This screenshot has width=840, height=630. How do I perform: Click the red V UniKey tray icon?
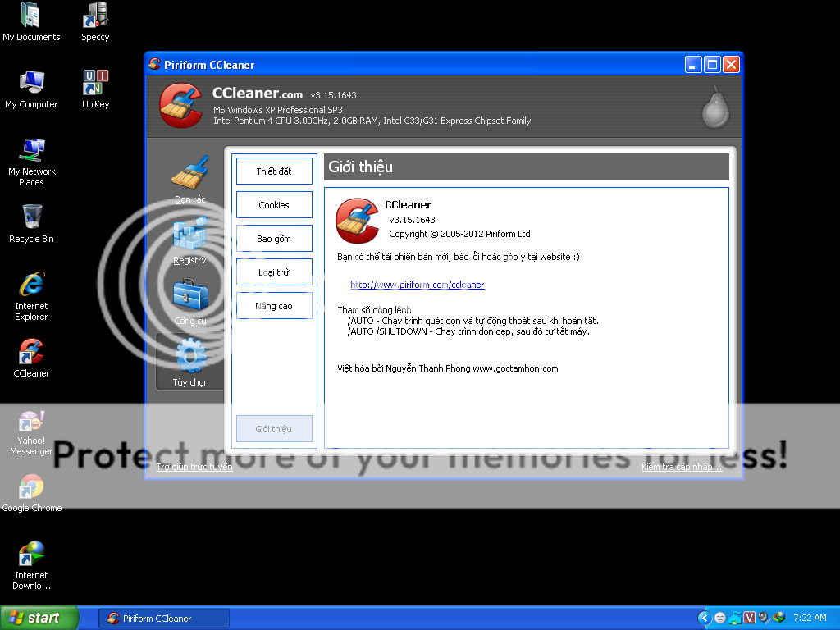[749, 618]
